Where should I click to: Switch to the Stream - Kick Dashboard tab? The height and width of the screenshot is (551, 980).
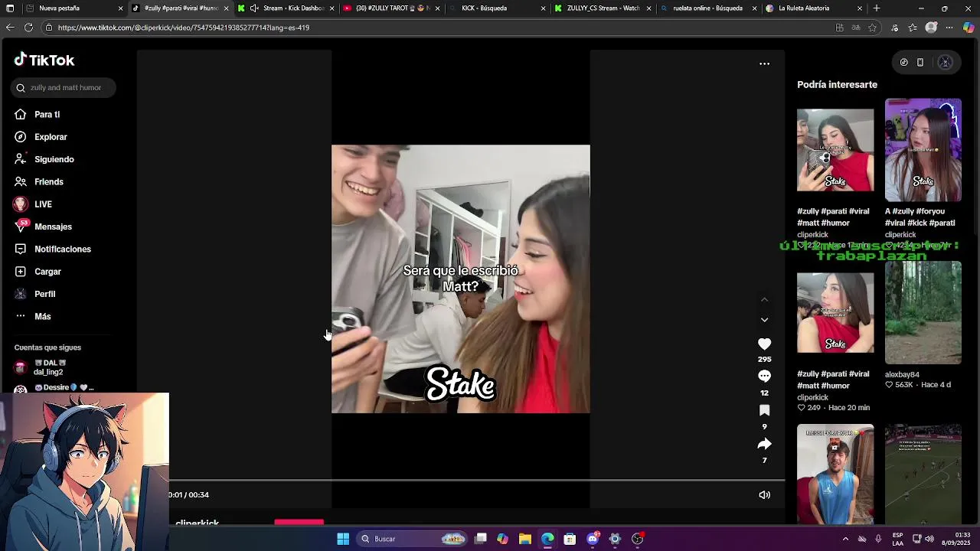coord(286,8)
